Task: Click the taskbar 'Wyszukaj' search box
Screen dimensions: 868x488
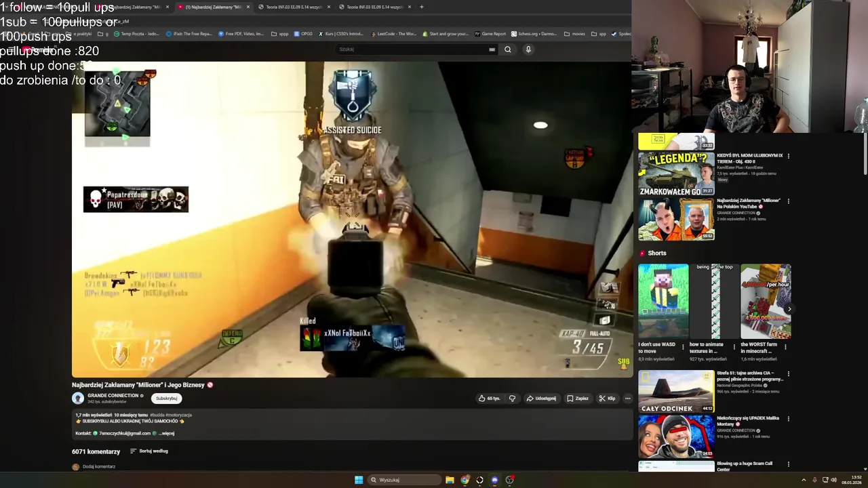Action: 405,480
